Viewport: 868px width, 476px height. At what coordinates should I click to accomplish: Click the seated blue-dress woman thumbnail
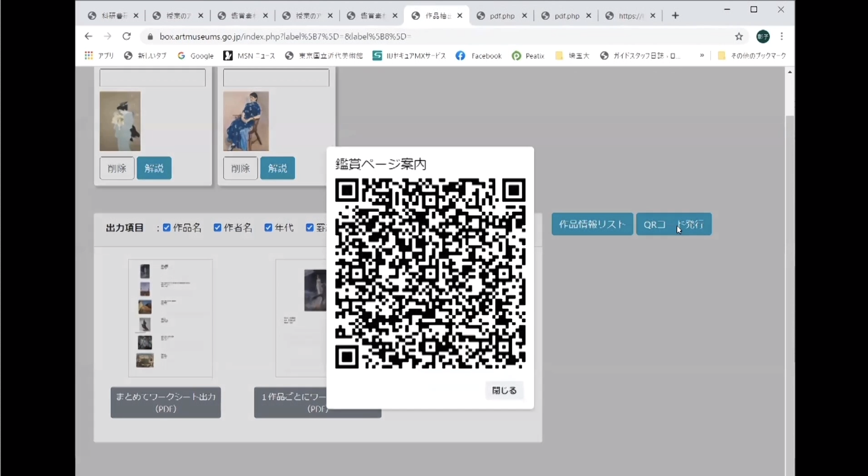click(x=246, y=121)
